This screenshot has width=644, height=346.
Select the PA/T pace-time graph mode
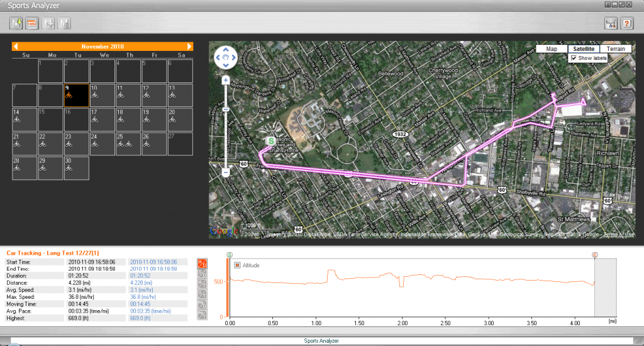point(202,315)
